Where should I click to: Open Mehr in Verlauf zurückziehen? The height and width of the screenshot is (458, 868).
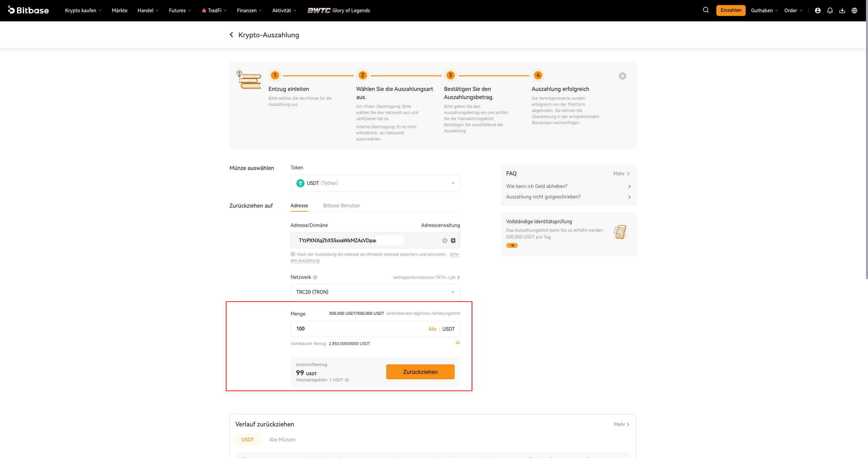point(622,424)
